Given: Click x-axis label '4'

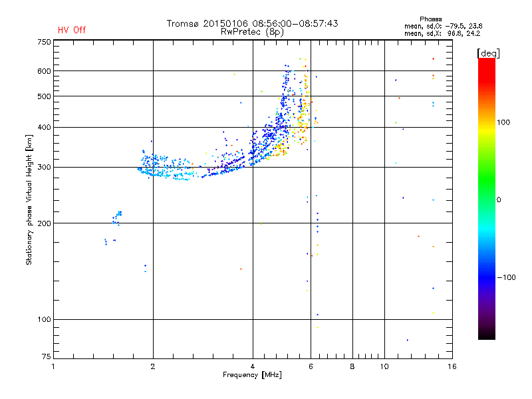Looking at the screenshot, I should click(253, 366).
